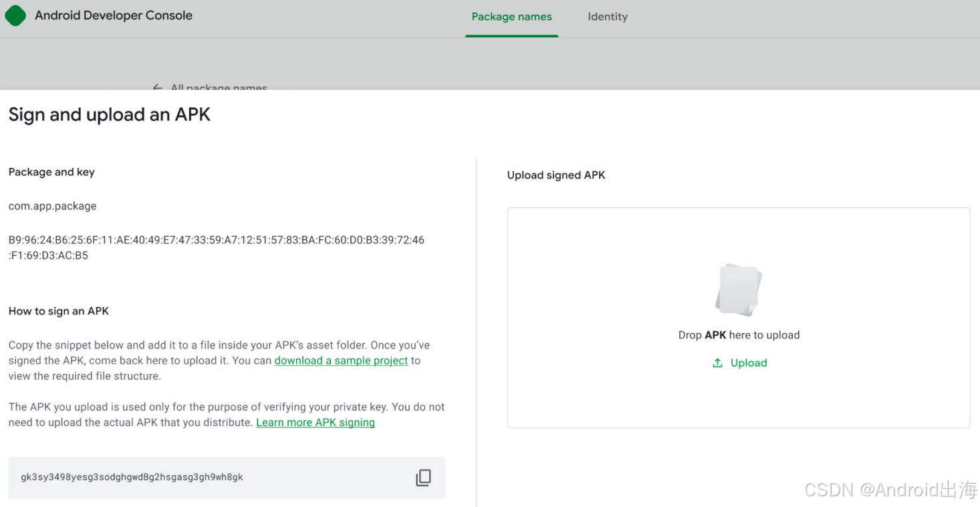Open the Identity tab
The height and width of the screenshot is (507, 980).
click(x=608, y=17)
